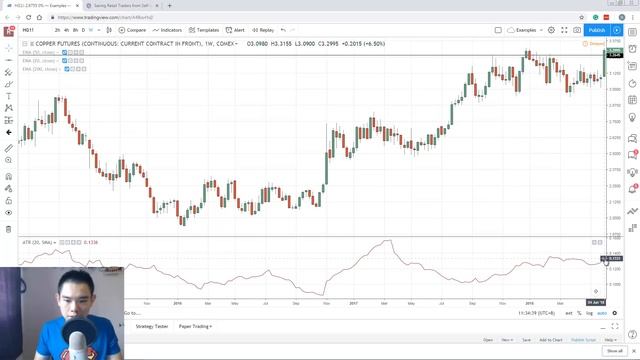Viewport: 640px width, 360px height.
Task: Reload the browser page
Action: pyautogui.click(x=29, y=17)
